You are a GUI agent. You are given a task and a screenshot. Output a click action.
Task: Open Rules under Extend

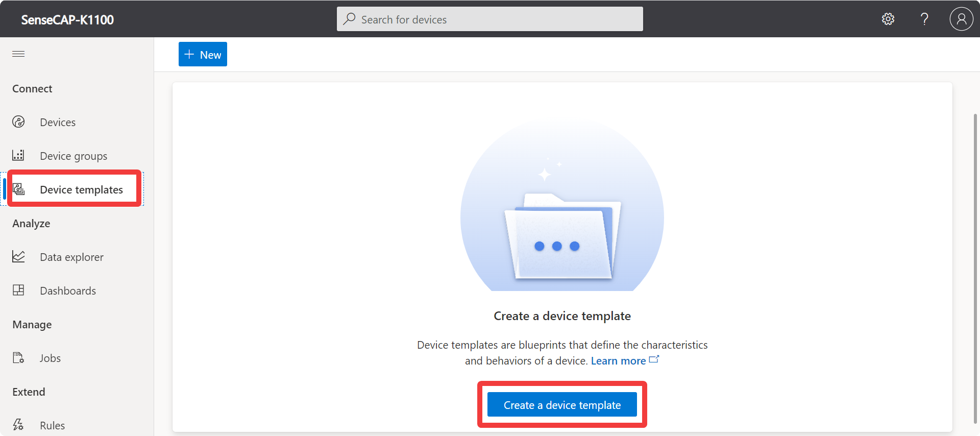coord(52,426)
